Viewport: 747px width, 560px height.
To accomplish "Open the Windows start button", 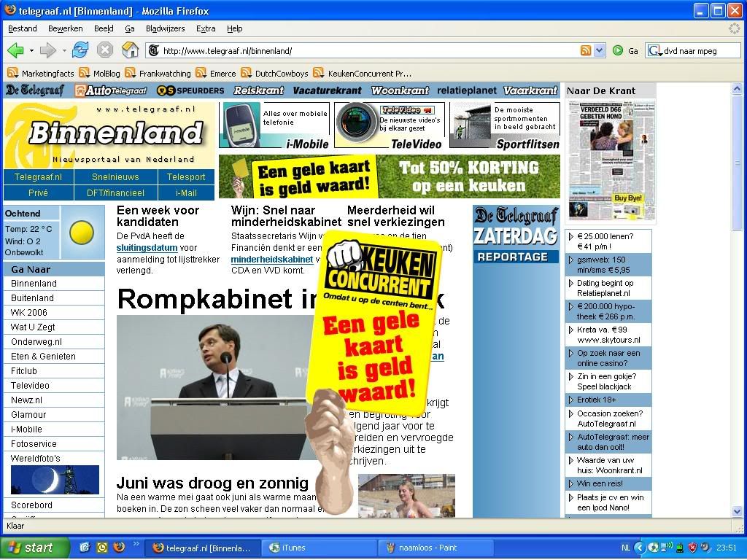I will point(34,548).
